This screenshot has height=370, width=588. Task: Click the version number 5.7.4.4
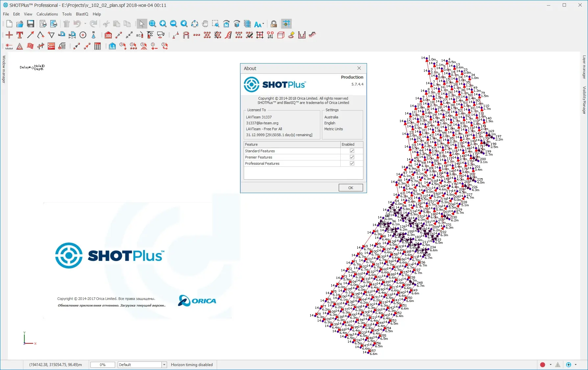point(357,84)
